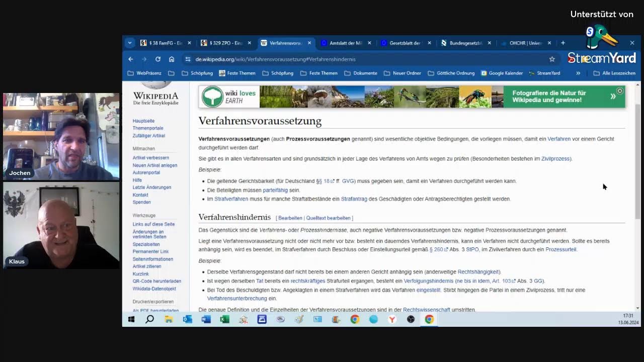
Task: Open the Neuer Ordner bookmark folder
Action: coord(403,73)
